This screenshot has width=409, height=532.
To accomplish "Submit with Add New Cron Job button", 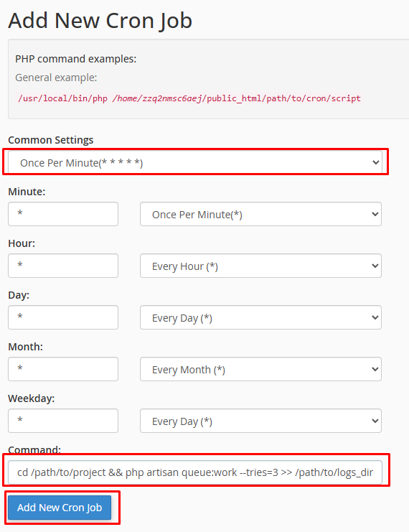I will tap(60, 508).
